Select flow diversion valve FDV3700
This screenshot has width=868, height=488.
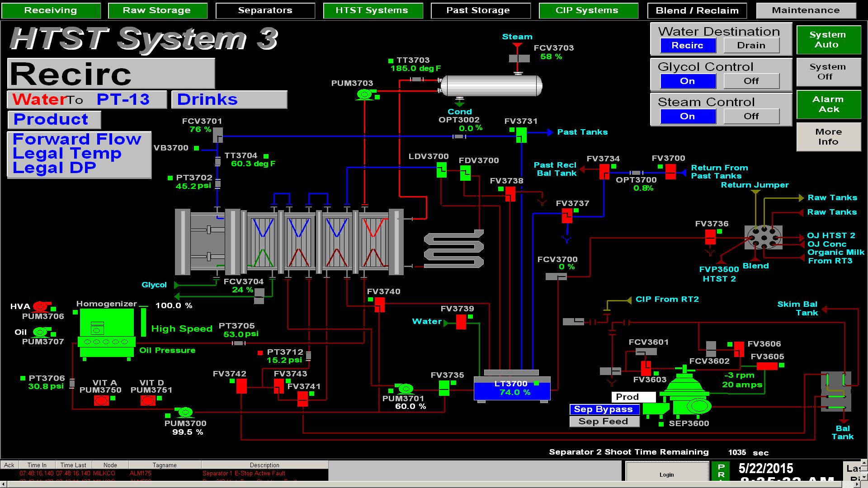click(465, 173)
